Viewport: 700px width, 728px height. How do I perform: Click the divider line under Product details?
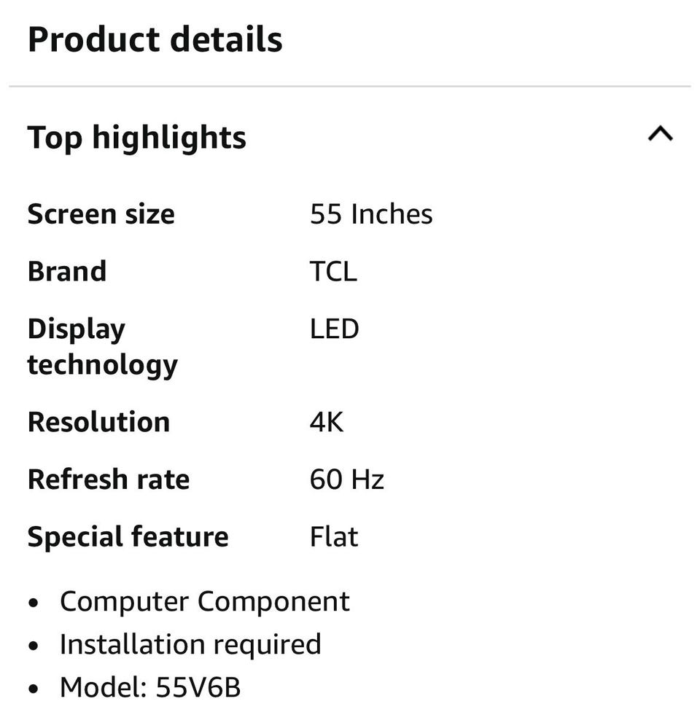(350, 87)
